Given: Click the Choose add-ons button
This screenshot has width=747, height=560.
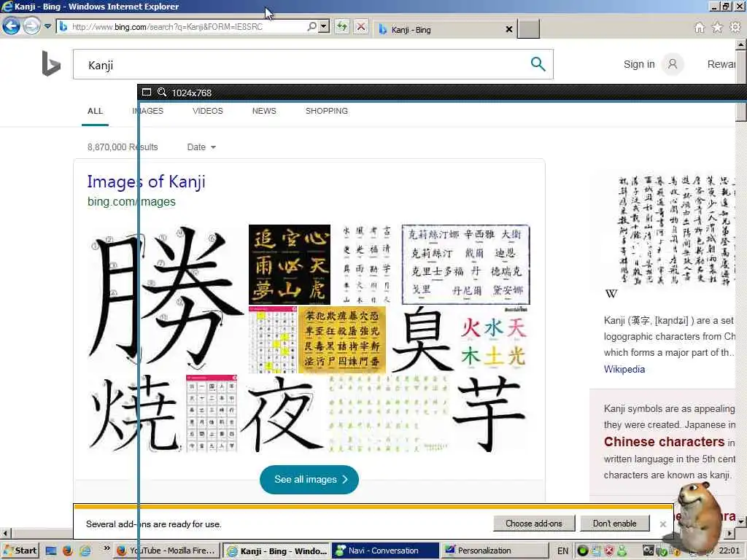Looking at the screenshot, I should tap(533, 524).
